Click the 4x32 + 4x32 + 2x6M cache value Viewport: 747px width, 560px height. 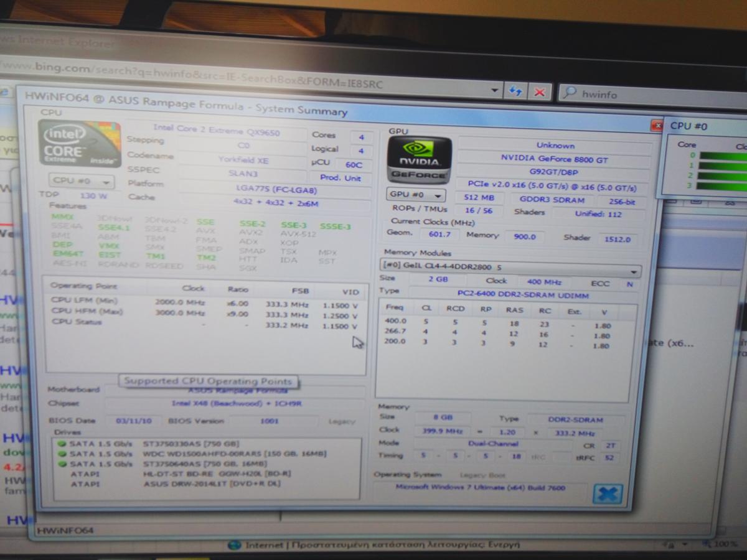click(x=275, y=203)
